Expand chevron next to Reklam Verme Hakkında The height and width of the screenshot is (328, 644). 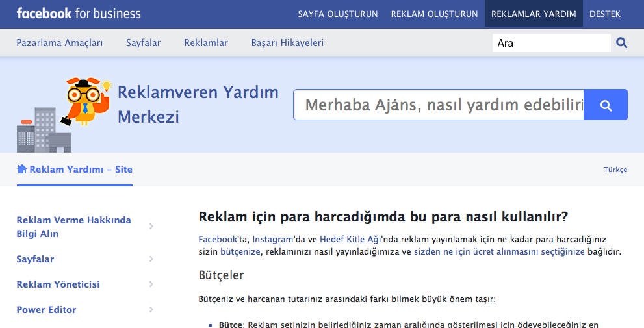click(151, 226)
